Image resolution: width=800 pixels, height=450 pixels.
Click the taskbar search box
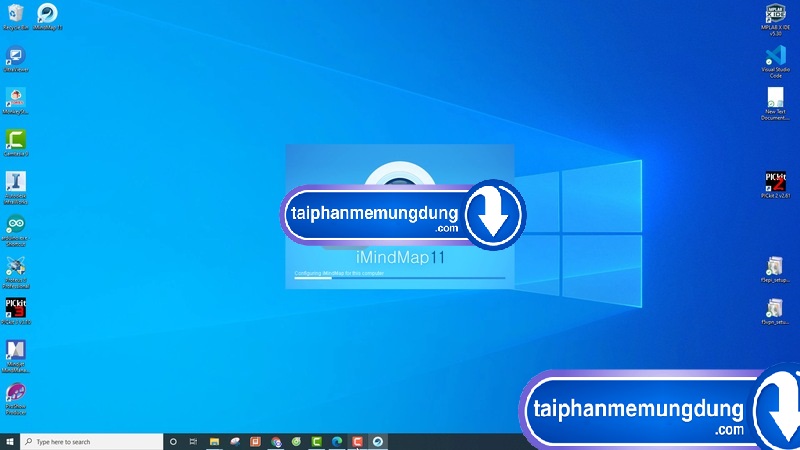(91, 442)
